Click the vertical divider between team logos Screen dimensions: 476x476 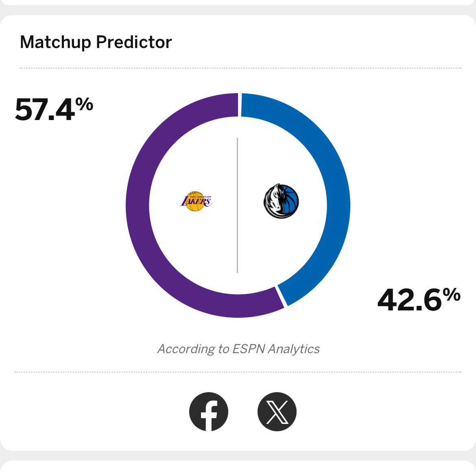(x=237, y=205)
